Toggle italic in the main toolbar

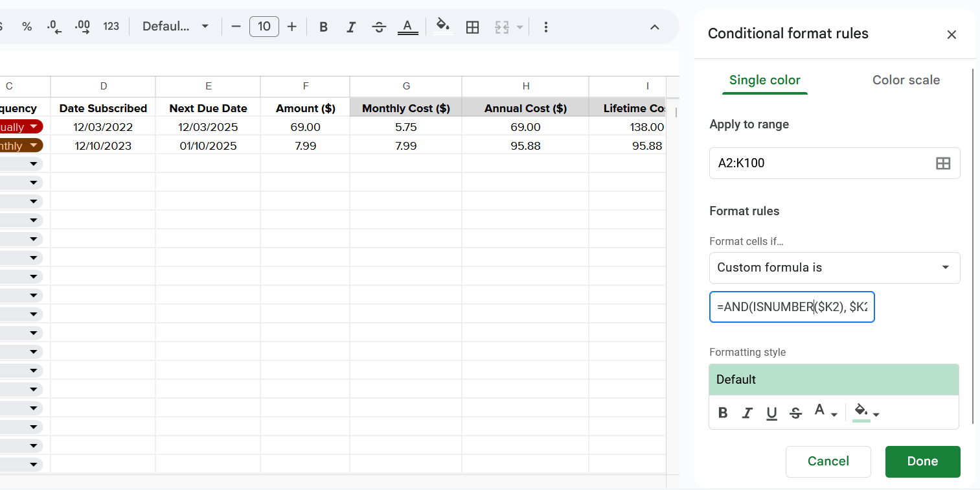point(351,27)
